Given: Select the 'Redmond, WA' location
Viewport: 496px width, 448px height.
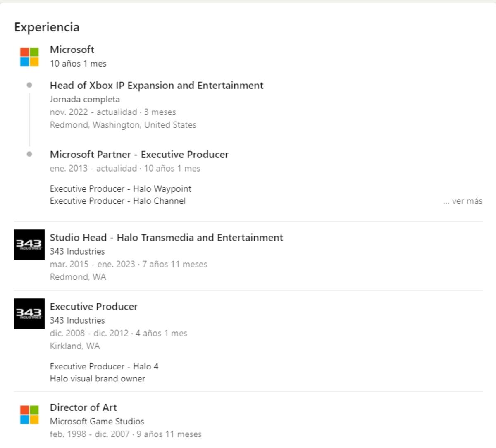Looking at the screenshot, I should (78, 277).
